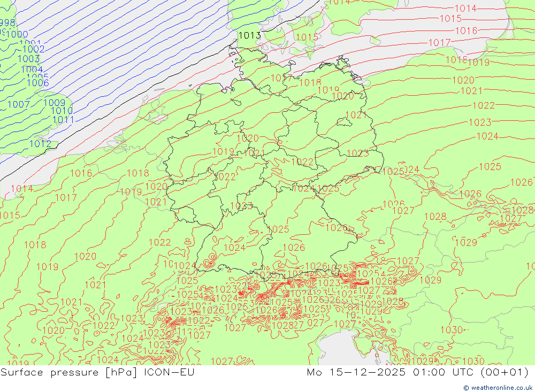Click the '(00+01)' forecast offset text
Image resolution: width=535 pixels, height=392 pixels.
(x=505, y=372)
